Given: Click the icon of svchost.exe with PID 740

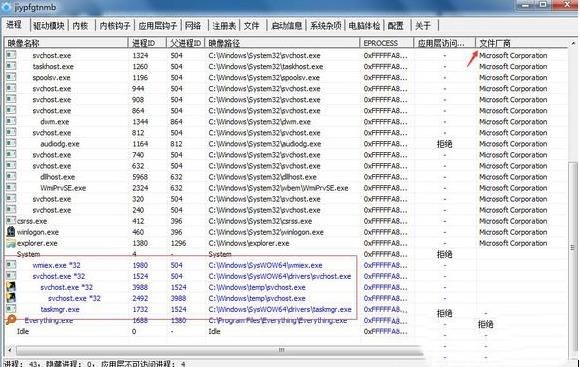Looking at the screenshot, I should (x=11, y=155).
